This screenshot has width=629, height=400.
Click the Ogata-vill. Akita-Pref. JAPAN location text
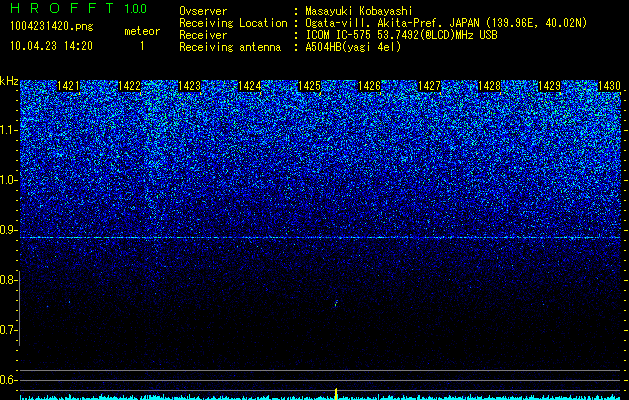(446, 23)
